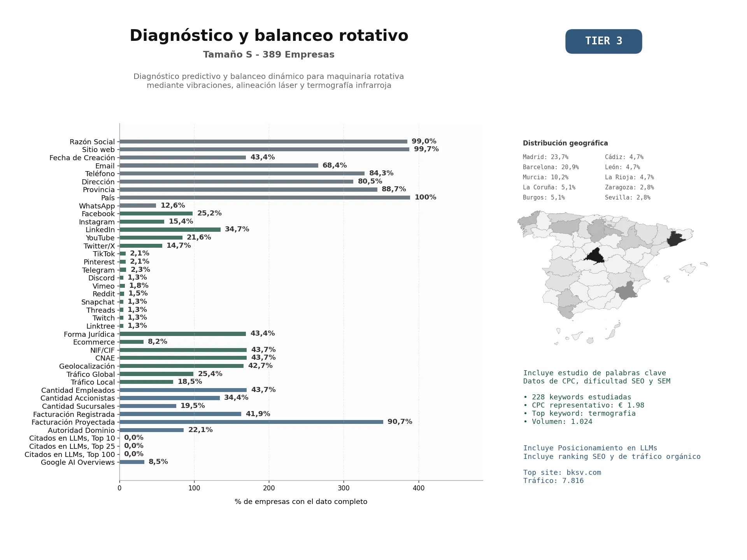The width and height of the screenshot is (747, 560).
Task: Click the black Madrid region on map
Action: tap(595, 257)
